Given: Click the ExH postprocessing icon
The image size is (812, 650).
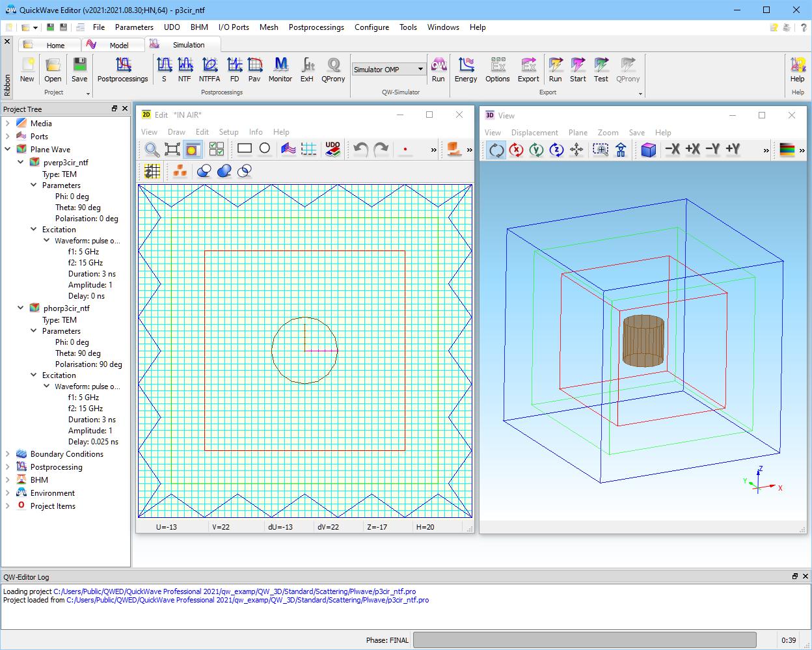Looking at the screenshot, I should (307, 70).
